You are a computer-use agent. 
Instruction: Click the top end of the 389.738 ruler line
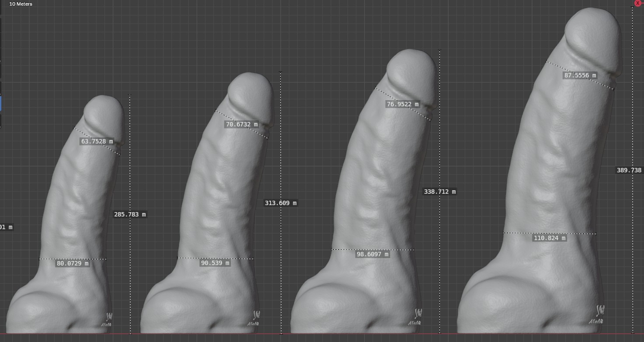point(633,8)
